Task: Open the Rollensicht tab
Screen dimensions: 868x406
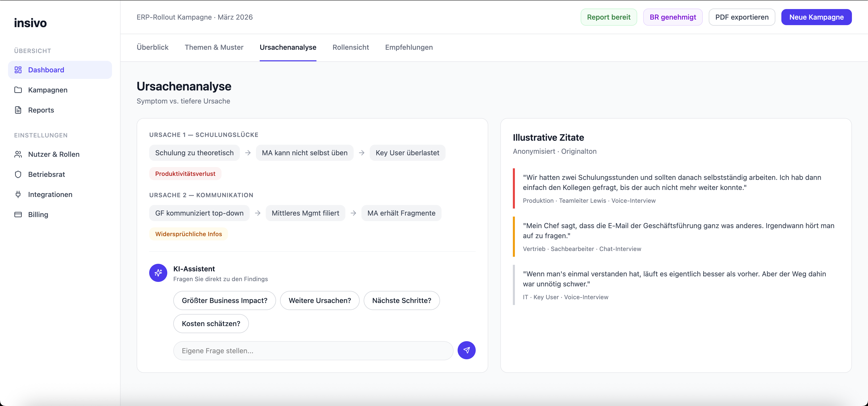Action: [x=350, y=47]
